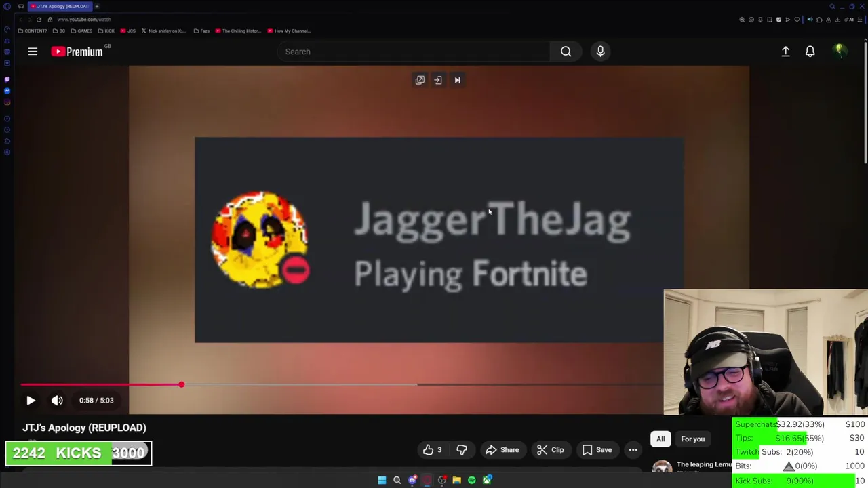
Task: Open the YouTube account avatar menu
Action: coord(839,51)
